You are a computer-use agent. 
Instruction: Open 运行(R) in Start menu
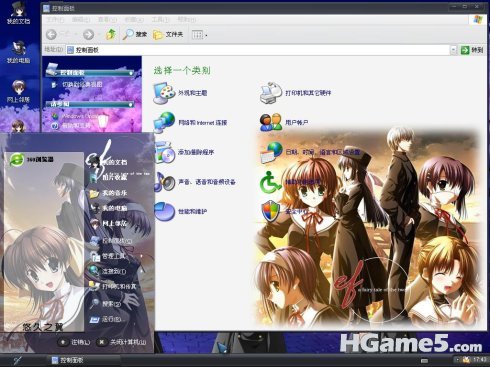(106, 319)
